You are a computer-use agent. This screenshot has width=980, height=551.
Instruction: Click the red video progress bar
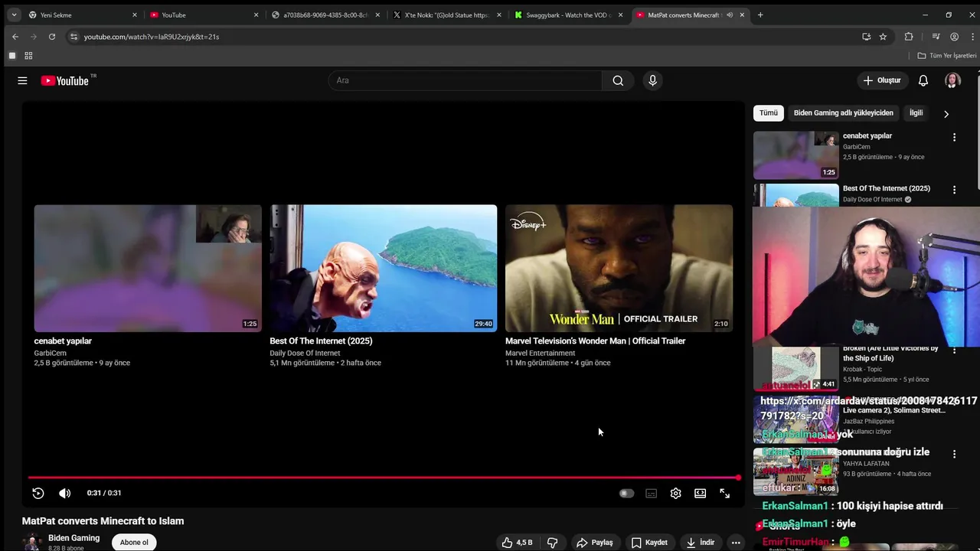point(384,478)
